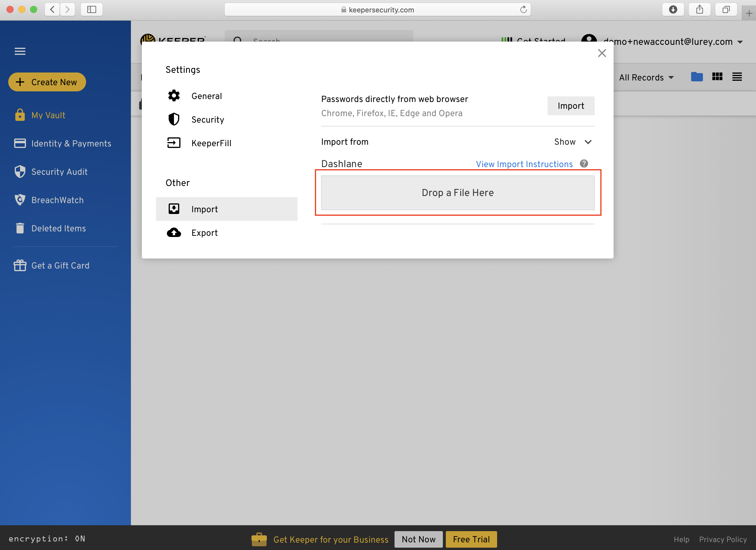
Task: Switch to grid view icon
Action: [717, 77]
